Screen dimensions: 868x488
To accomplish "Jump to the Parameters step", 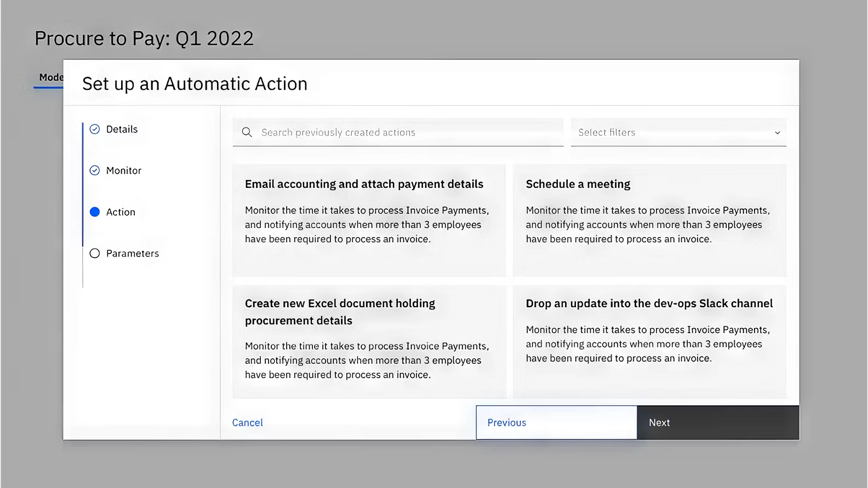I will coord(133,254).
